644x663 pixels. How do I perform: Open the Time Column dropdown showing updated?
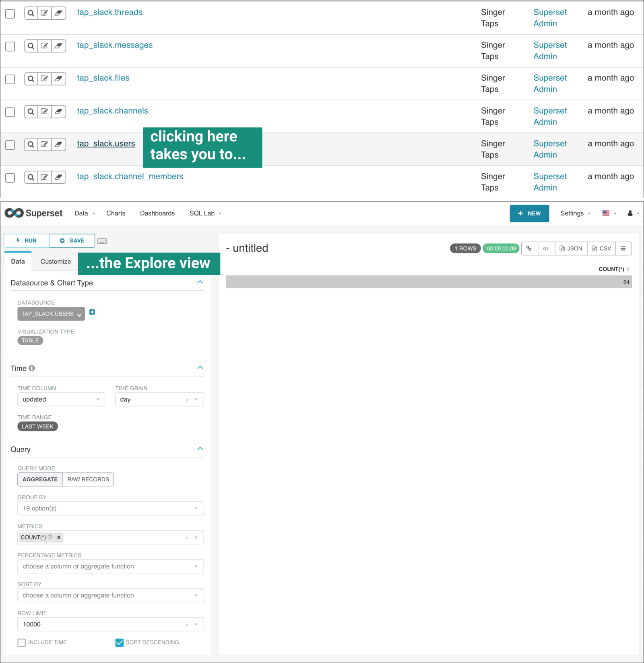(x=62, y=400)
